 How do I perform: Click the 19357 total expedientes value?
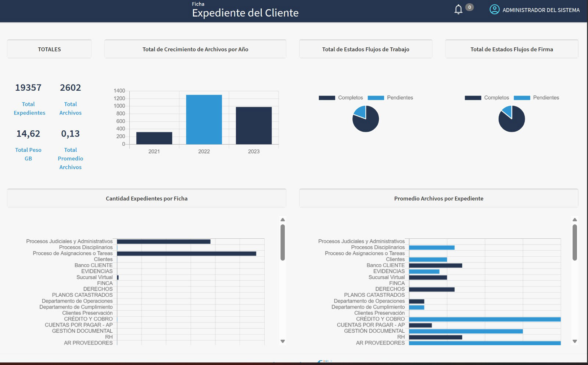click(x=28, y=88)
